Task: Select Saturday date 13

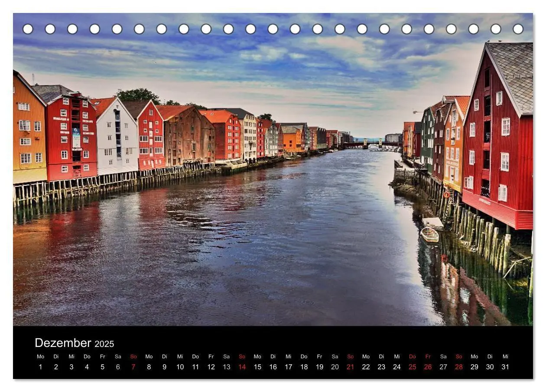Action: point(227,367)
